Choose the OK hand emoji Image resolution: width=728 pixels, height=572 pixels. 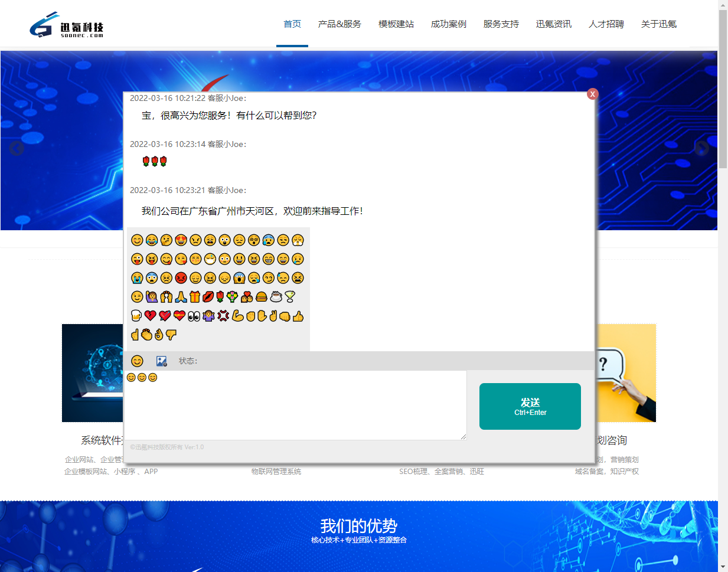158,335
